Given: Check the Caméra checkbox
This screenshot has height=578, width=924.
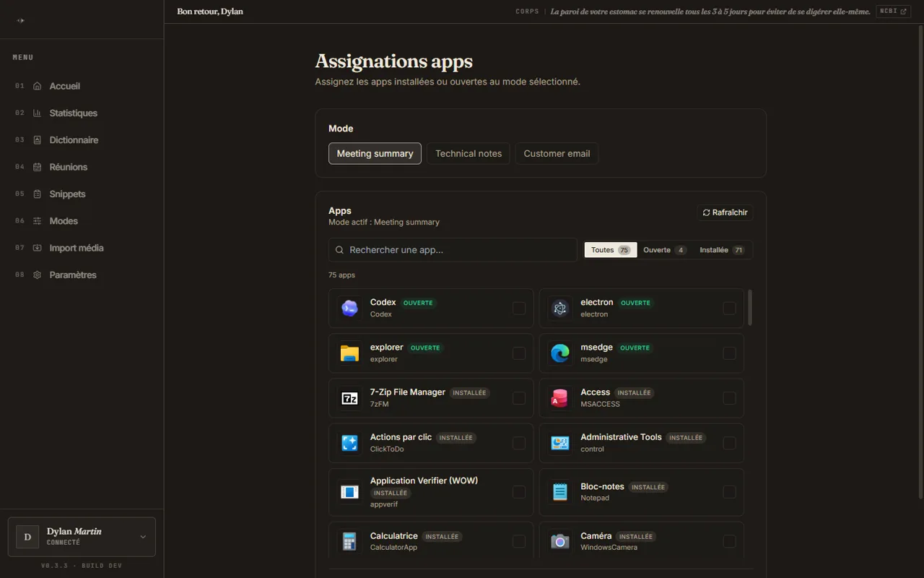Looking at the screenshot, I should click(729, 541).
